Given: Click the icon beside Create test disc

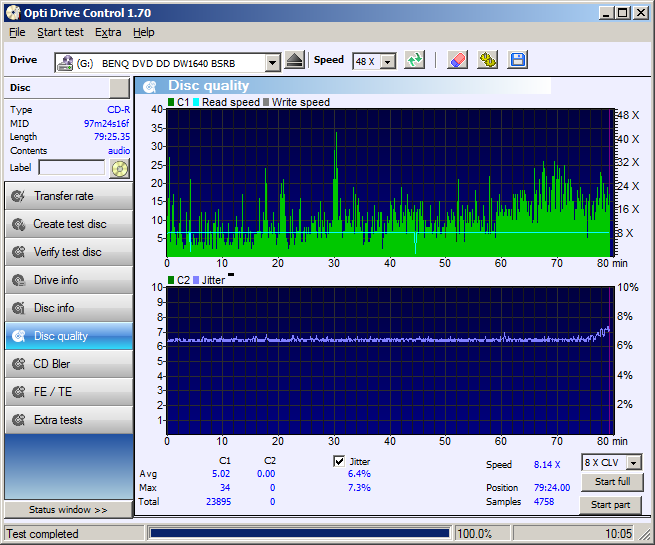Looking at the screenshot, I should point(18,224).
